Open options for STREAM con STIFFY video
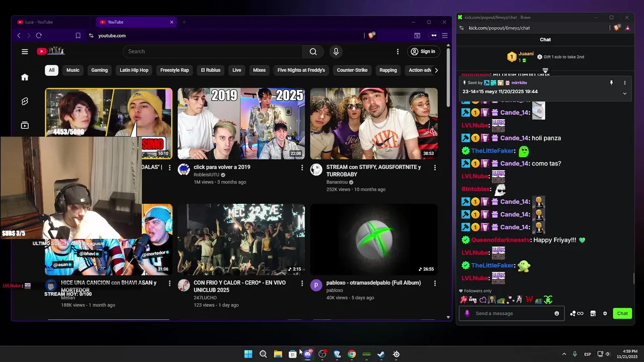The image size is (644, 362). (435, 167)
